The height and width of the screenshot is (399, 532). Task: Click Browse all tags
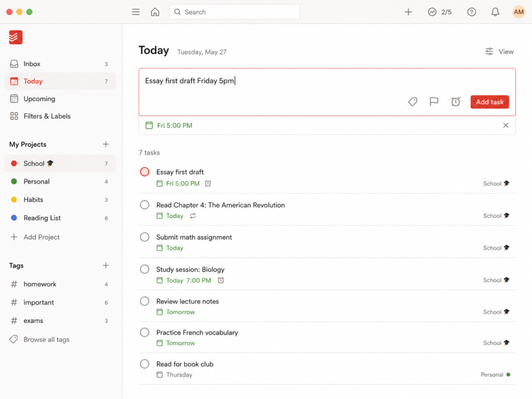click(x=39, y=339)
